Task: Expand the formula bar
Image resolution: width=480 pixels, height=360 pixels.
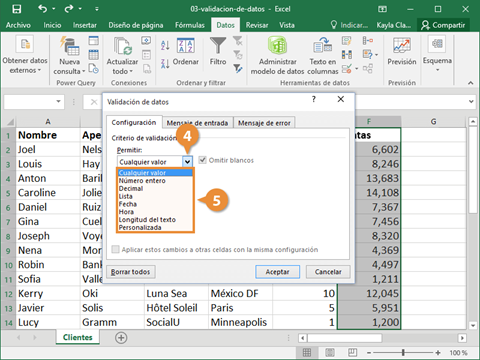Action: (471, 101)
